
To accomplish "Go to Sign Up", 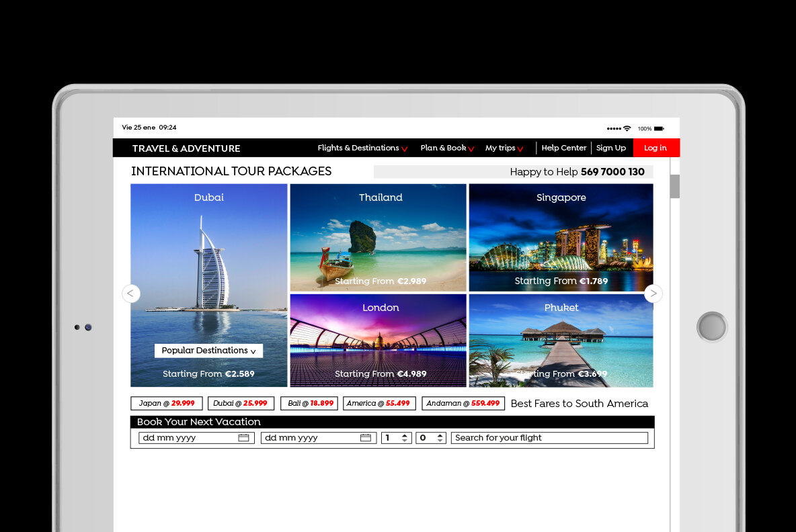I will (x=610, y=148).
